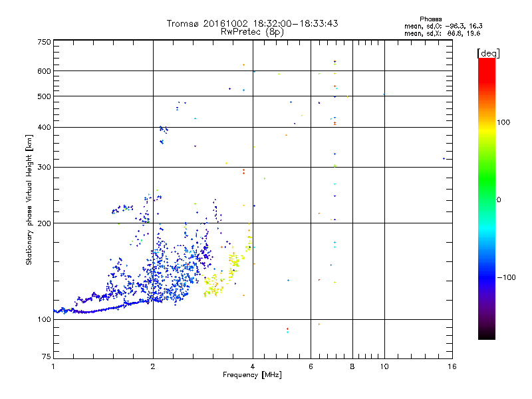The image size is (532, 399).
Task: Click the '300' y-axis tick label
Action: [44, 168]
